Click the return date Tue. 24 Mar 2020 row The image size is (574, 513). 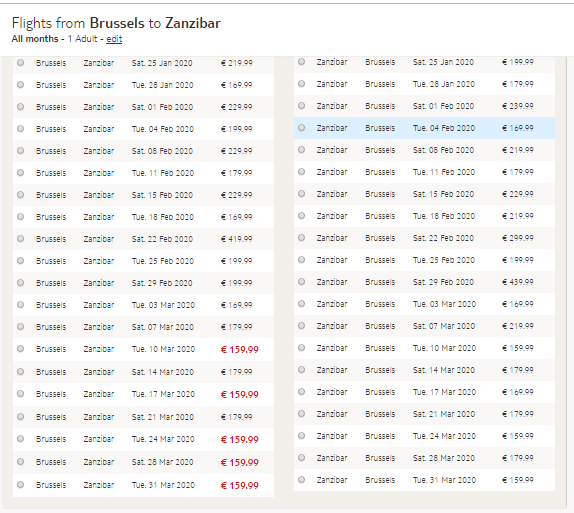pyautogui.click(x=424, y=436)
